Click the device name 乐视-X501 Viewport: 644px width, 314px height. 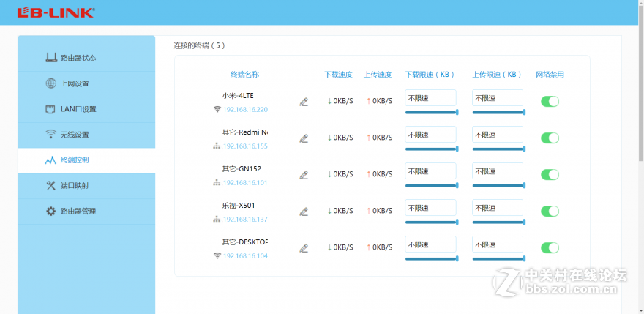coord(239,205)
